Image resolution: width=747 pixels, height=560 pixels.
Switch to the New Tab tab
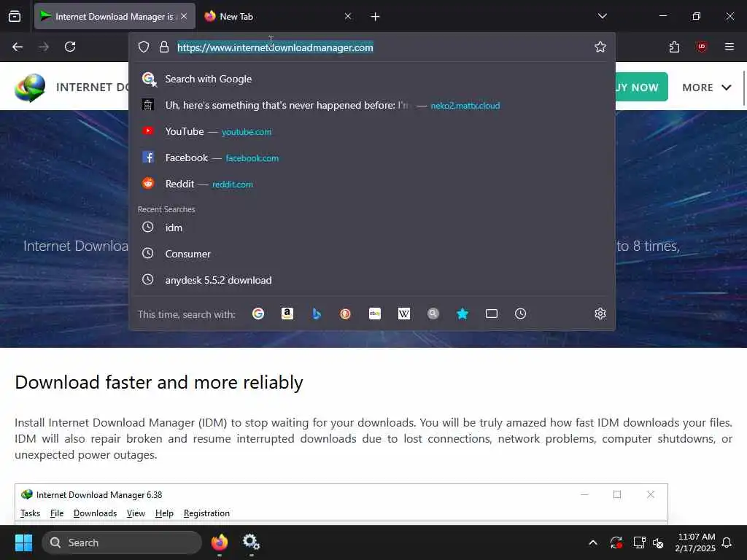[x=278, y=17]
